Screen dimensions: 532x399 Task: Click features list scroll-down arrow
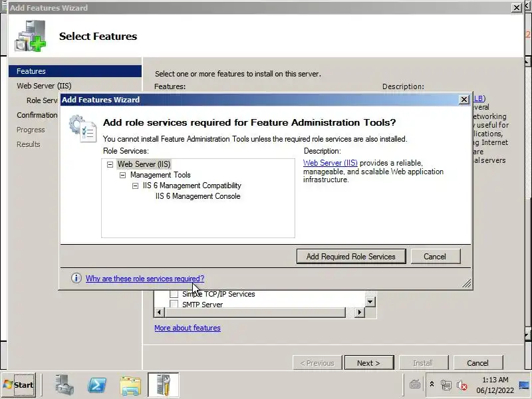point(370,302)
